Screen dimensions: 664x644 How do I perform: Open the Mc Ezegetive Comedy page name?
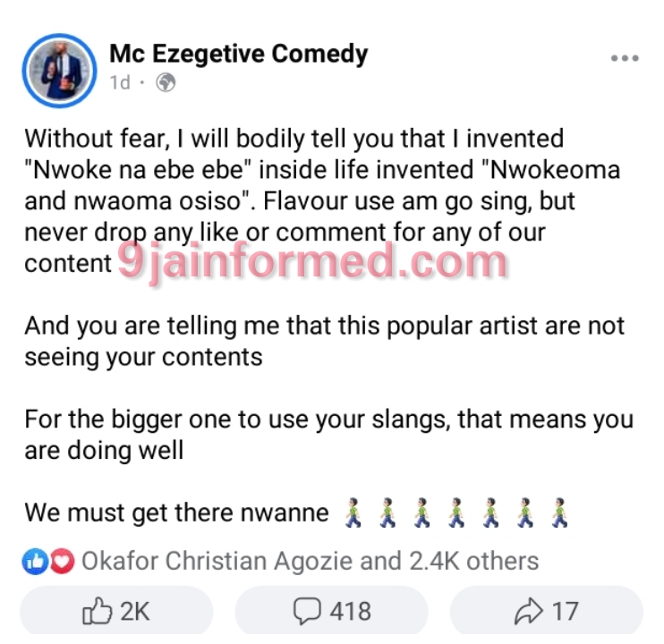(x=238, y=54)
